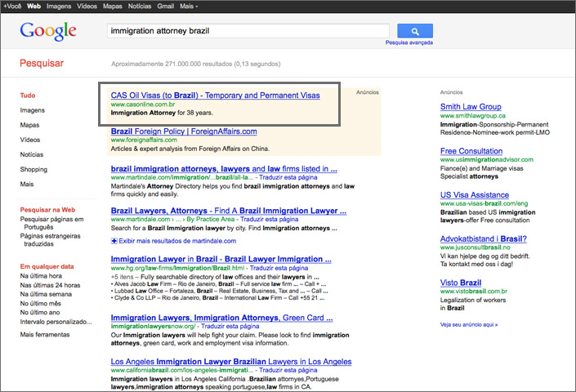Open the Mais dropdown in top bar

[189, 7]
